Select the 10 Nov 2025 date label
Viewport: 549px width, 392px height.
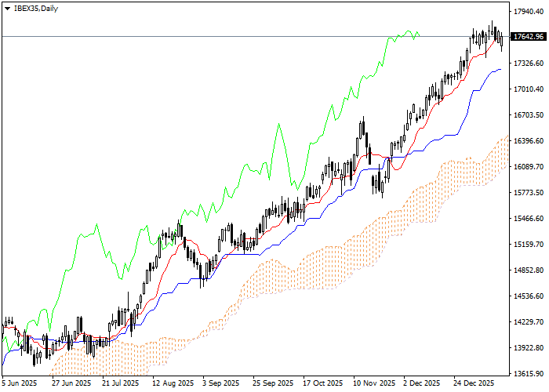374,384
